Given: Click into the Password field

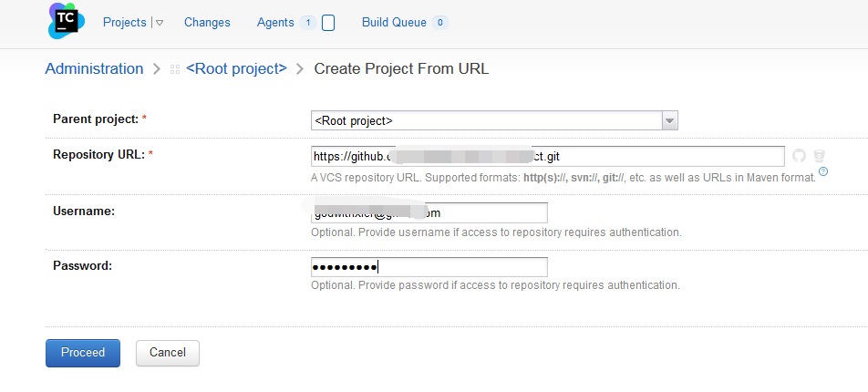Looking at the screenshot, I should [x=429, y=267].
